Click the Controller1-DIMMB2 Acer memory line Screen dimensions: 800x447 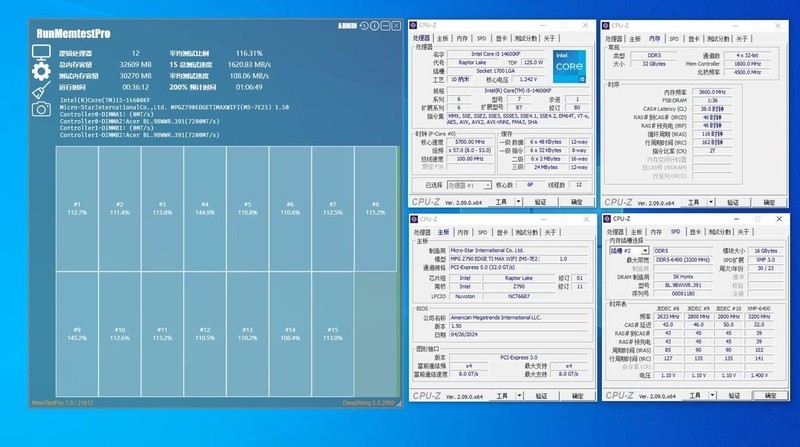pos(139,135)
